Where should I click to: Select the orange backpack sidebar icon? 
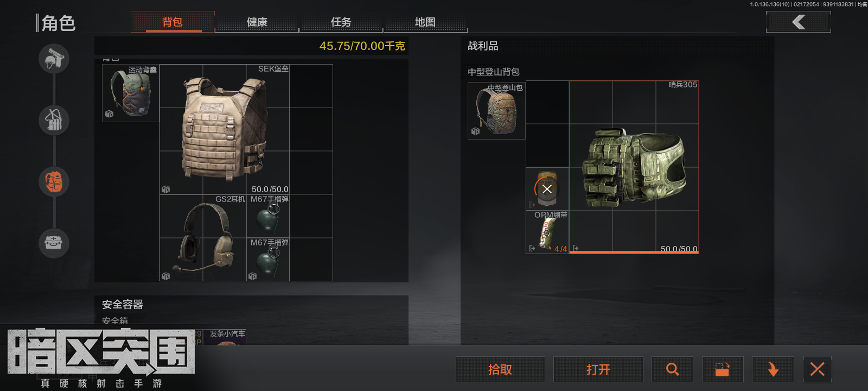54,181
